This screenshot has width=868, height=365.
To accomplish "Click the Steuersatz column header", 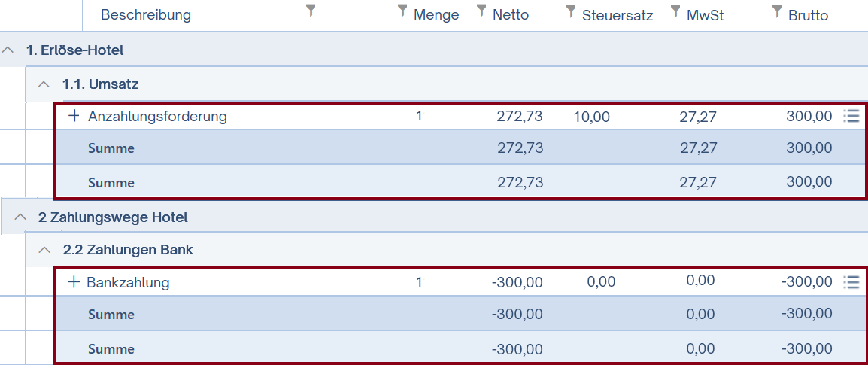I will 618,15.
